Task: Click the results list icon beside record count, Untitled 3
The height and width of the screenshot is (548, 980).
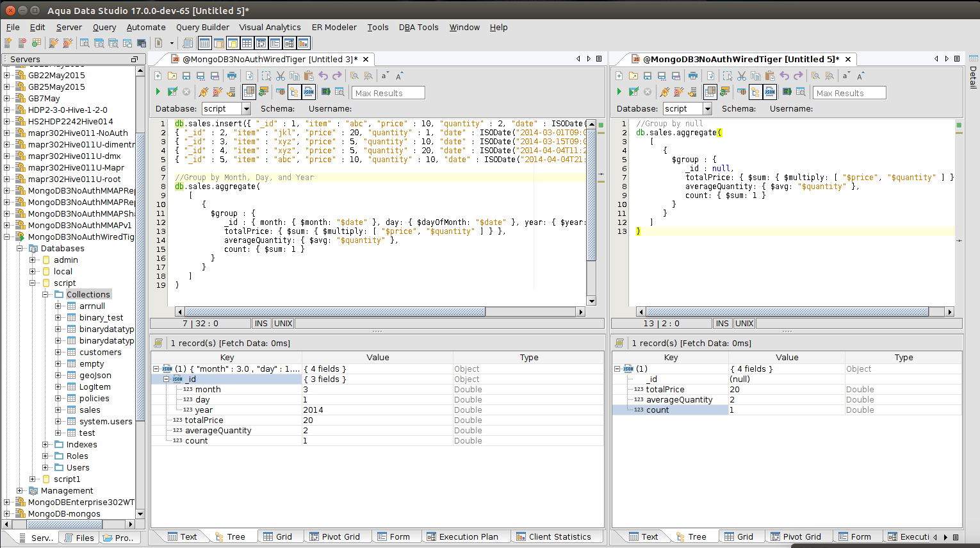Action: click(158, 343)
